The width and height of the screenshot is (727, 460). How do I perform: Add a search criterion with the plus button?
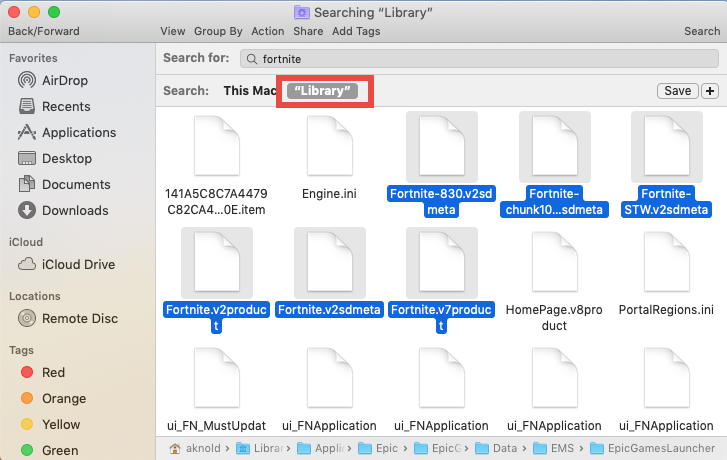tap(710, 91)
